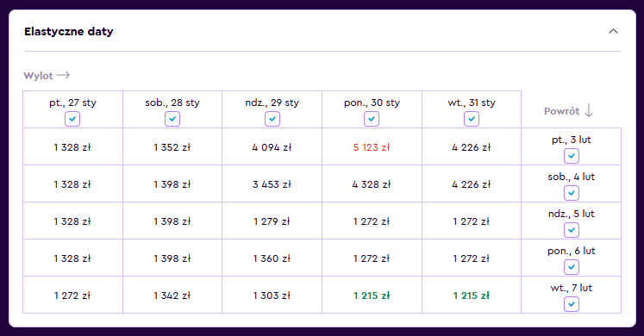Toggle the sob., 28 sty departure checkbox

point(172,119)
